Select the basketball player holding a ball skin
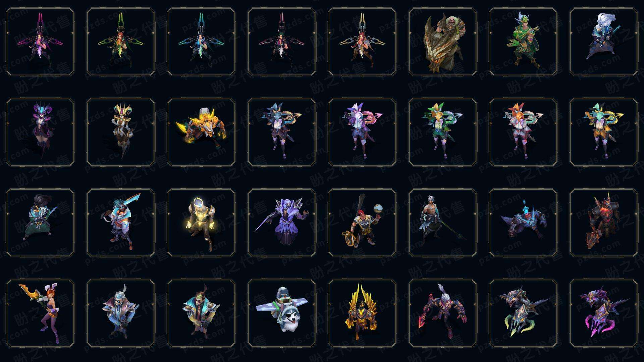This screenshot has height=362, width=644. coord(362,223)
